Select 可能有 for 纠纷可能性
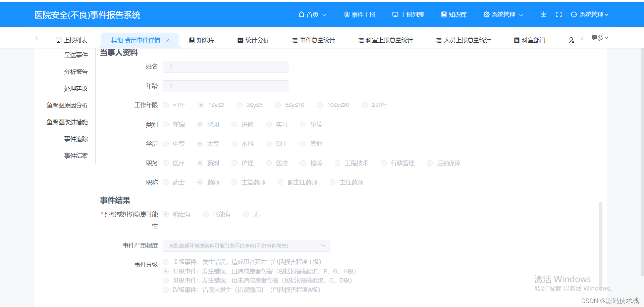The height and width of the screenshot is (307, 644). coord(206,214)
